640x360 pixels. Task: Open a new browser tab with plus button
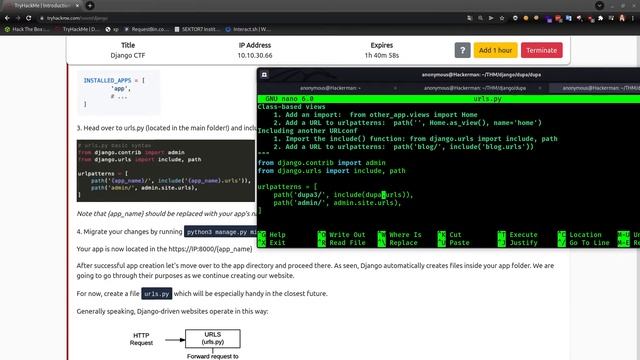[90, 5]
